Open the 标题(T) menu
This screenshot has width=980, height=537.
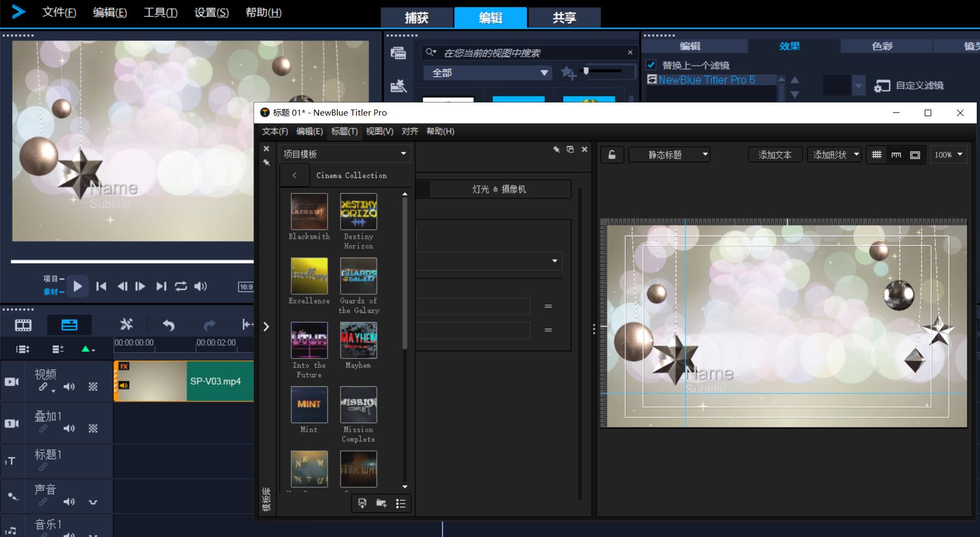tap(344, 132)
